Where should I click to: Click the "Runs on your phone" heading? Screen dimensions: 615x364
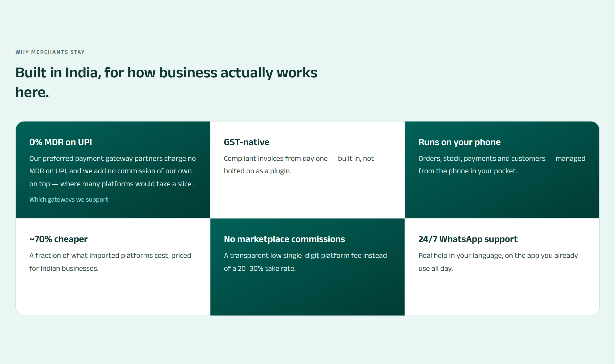[x=459, y=142]
